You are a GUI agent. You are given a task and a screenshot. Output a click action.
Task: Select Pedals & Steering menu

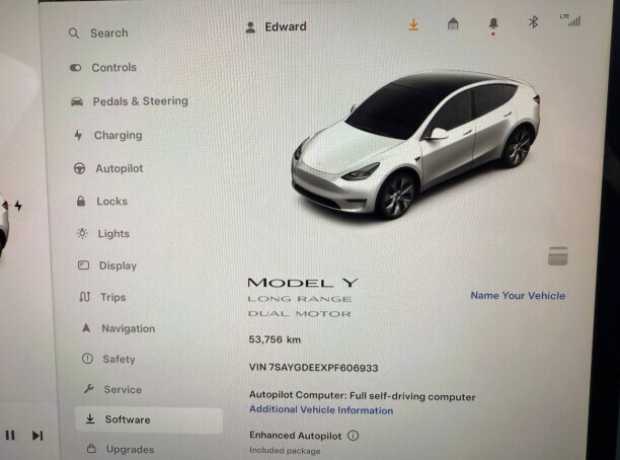(x=129, y=101)
